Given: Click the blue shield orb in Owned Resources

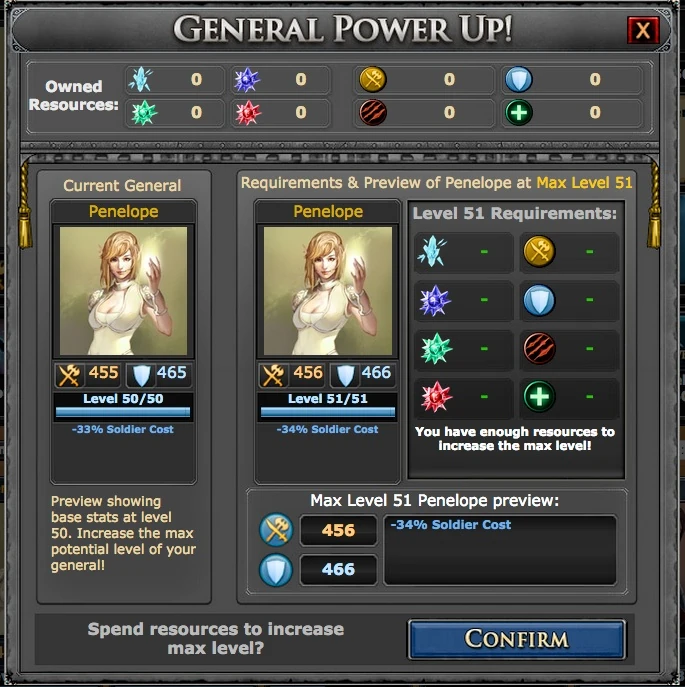Looking at the screenshot, I should point(518,79).
